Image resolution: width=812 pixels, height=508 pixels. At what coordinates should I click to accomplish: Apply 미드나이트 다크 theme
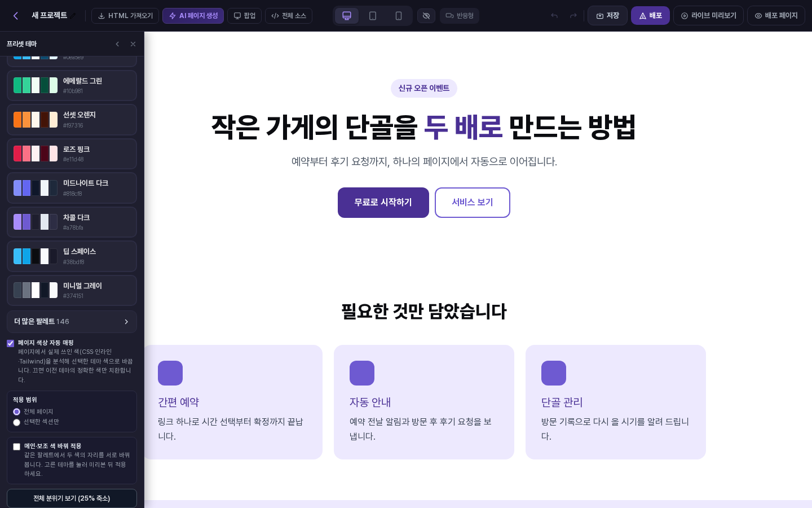[x=72, y=188]
